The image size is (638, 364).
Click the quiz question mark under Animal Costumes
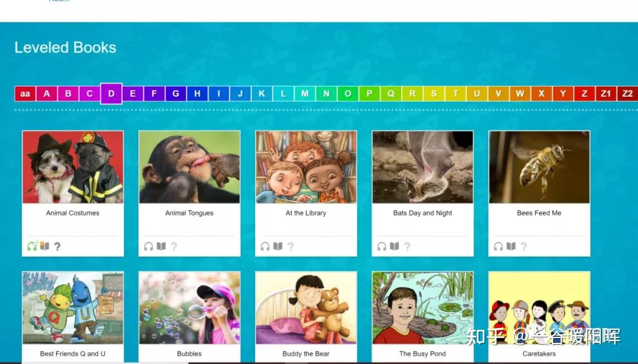57,246
